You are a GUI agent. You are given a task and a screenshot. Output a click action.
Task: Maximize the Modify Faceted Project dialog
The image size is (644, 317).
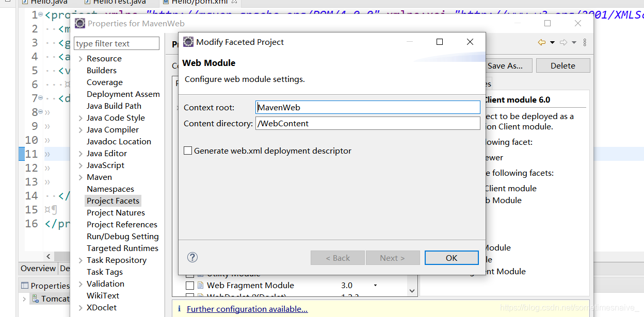[x=440, y=42]
